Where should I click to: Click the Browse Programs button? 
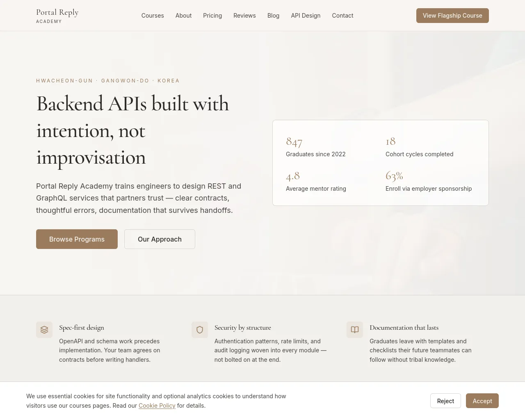pos(77,239)
